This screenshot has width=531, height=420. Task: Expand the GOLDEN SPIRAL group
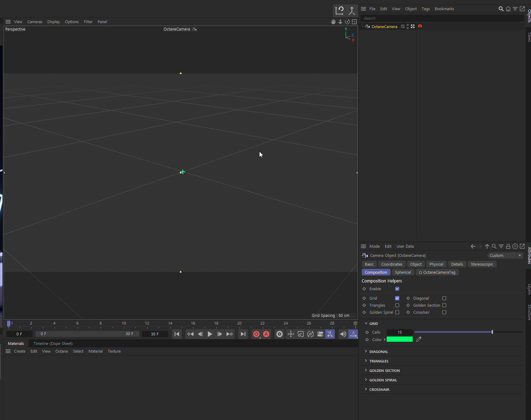pyautogui.click(x=366, y=380)
